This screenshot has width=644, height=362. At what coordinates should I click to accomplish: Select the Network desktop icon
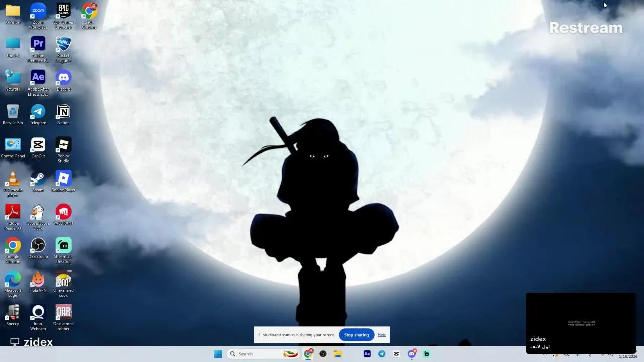click(13, 80)
